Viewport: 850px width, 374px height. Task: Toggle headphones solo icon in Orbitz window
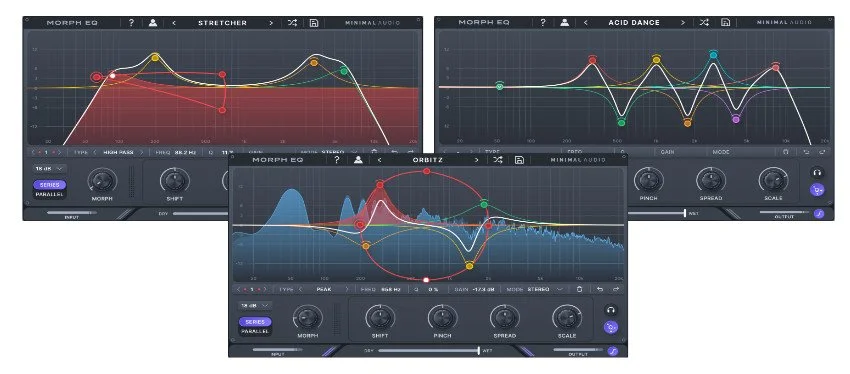pyautogui.click(x=611, y=310)
